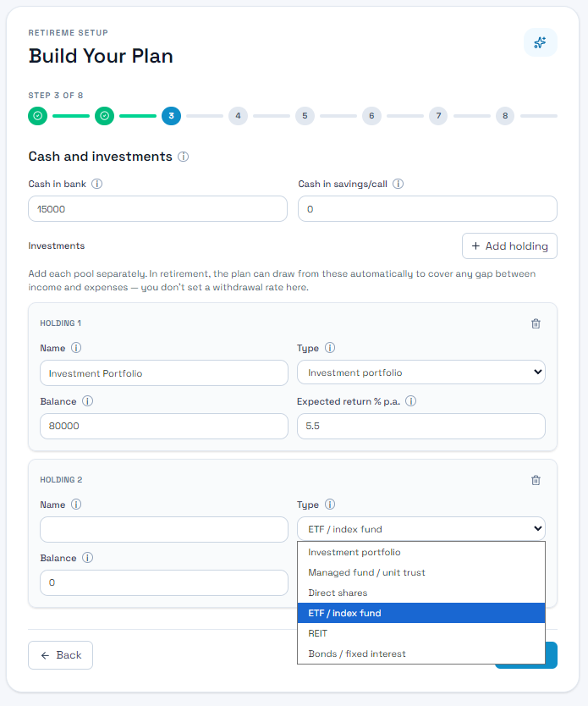Click the completed first step circle
The width and height of the screenshot is (588, 706).
38,116
